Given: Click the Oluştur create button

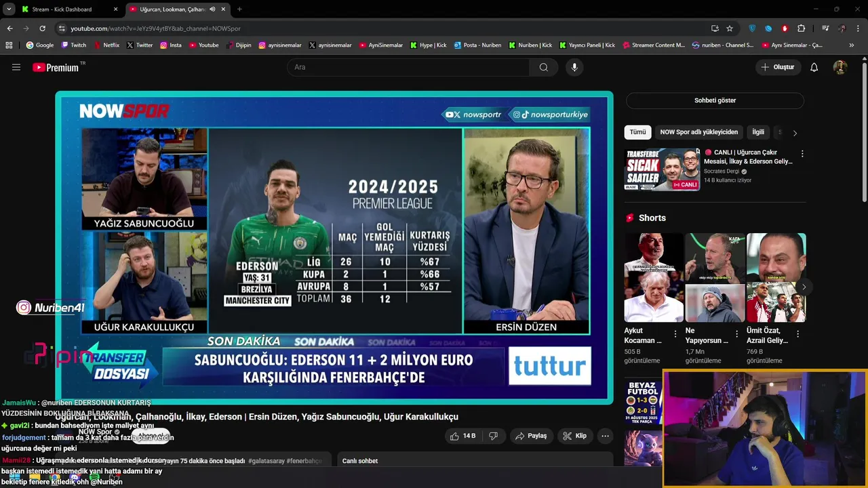Looking at the screenshot, I should point(777,67).
